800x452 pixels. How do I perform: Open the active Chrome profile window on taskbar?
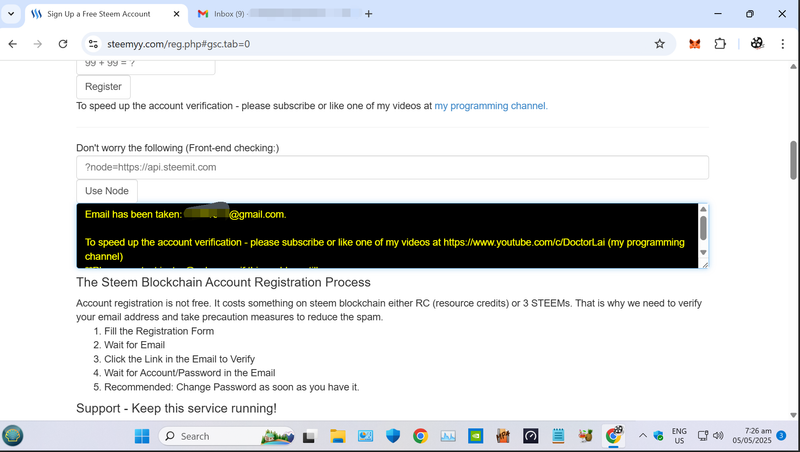click(x=614, y=436)
